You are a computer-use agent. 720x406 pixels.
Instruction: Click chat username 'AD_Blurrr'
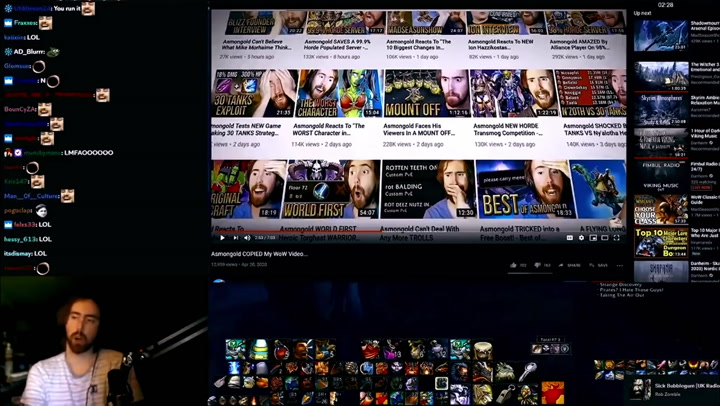29,51
